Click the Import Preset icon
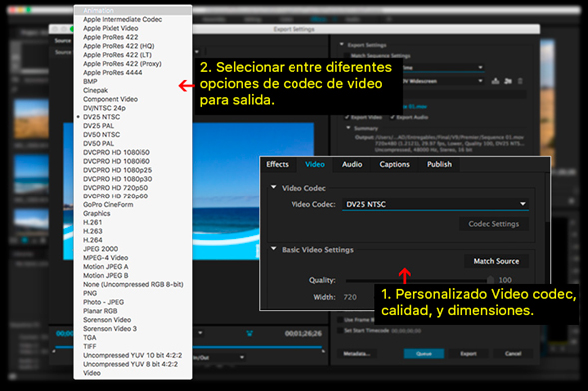Image resolution: width=588 pixels, height=391 pixels. tap(508, 81)
